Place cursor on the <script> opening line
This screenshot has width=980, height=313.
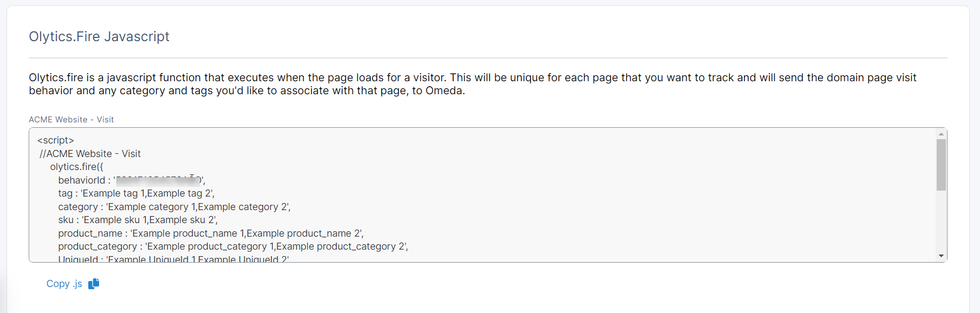(x=56, y=141)
